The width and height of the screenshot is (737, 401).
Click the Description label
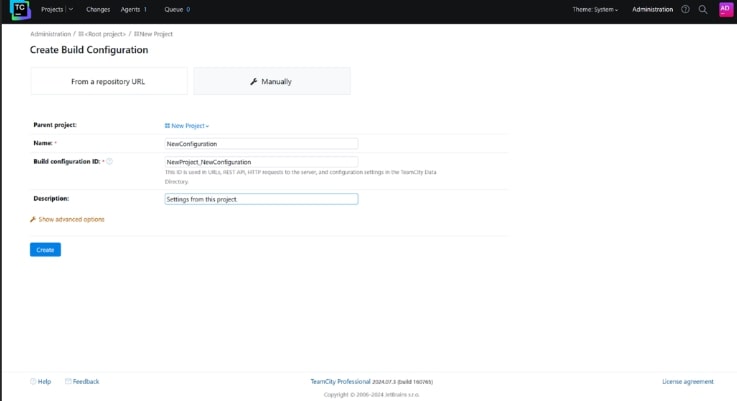[51, 198]
